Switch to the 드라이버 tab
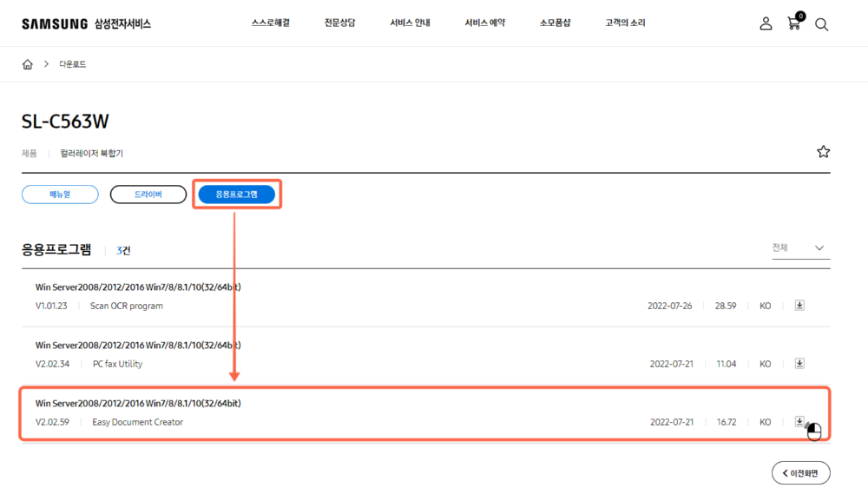Viewport: 868px width, 488px height. 148,195
